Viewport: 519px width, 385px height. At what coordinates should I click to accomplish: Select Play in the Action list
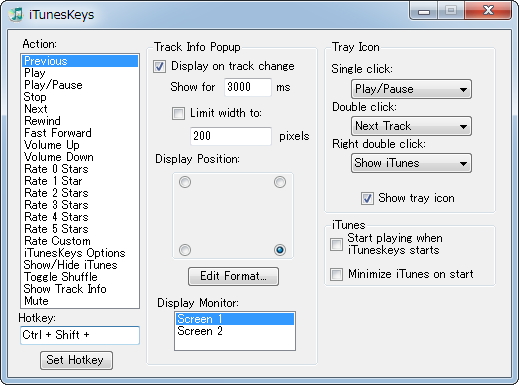80,73
